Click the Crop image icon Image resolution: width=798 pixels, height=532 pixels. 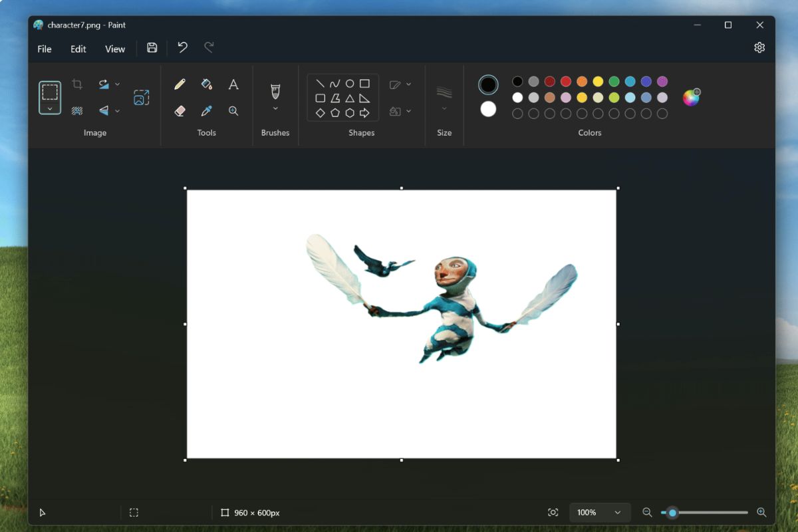(x=77, y=84)
